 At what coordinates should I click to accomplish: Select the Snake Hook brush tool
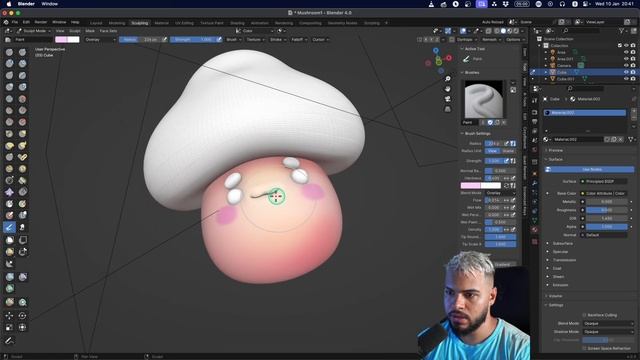point(22,145)
